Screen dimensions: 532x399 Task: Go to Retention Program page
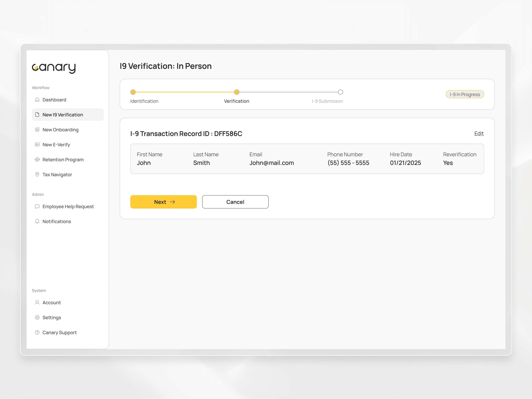[63, 159]
